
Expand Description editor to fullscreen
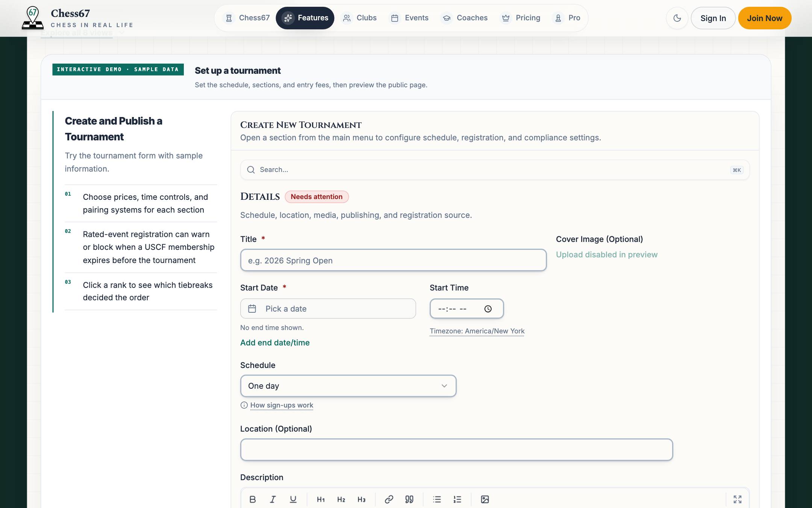click(x=738, y=499)
